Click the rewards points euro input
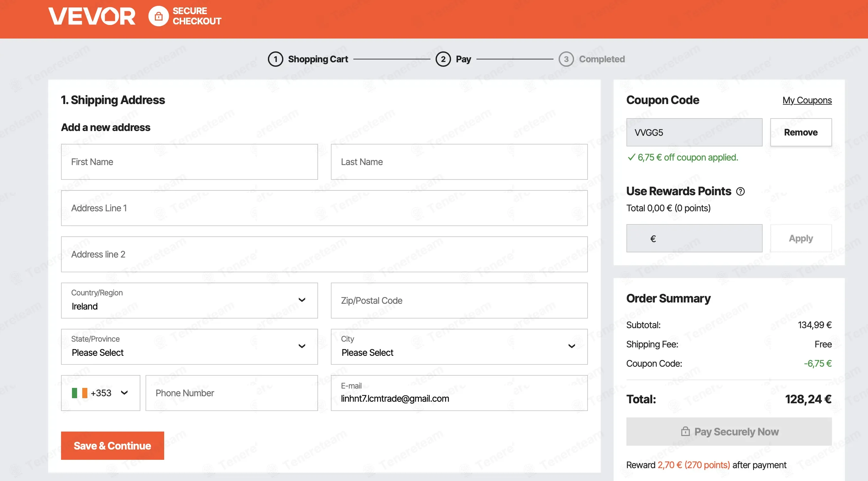This screenshot has height=481, width=868. coord(694,238)
